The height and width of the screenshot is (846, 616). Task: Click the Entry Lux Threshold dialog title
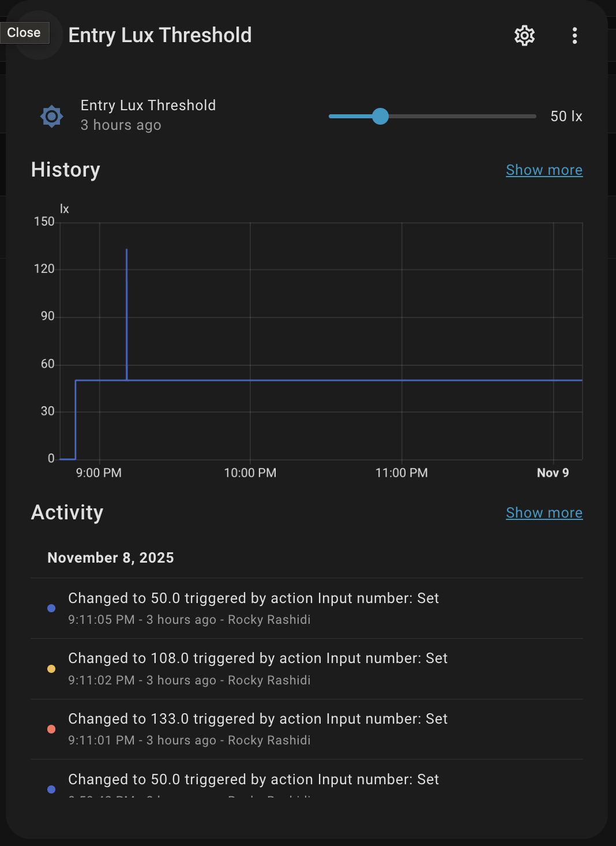coord(160,35)
